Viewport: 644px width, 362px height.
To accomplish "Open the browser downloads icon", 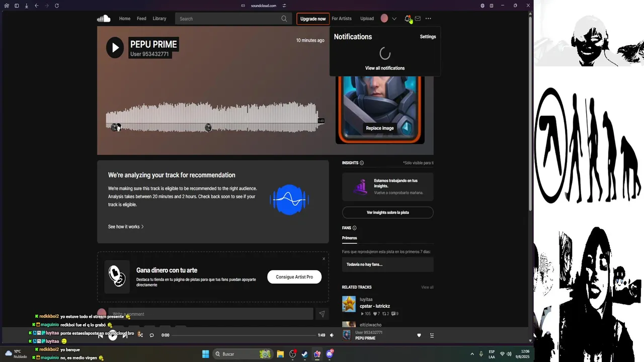I will tap(26, 6).
